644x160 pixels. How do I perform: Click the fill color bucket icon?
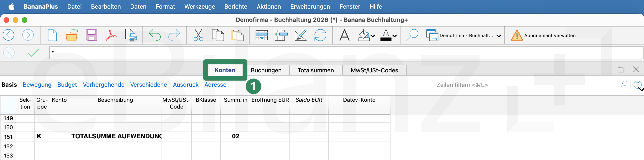coord(364,35)
